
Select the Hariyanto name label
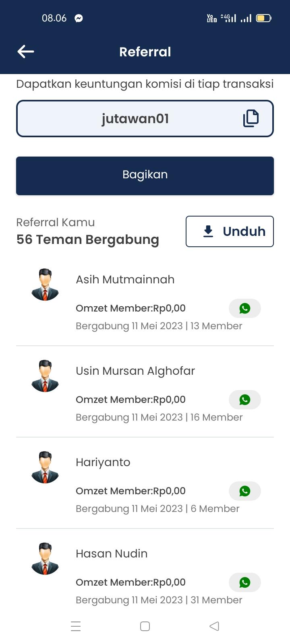(x=103, y=462)
